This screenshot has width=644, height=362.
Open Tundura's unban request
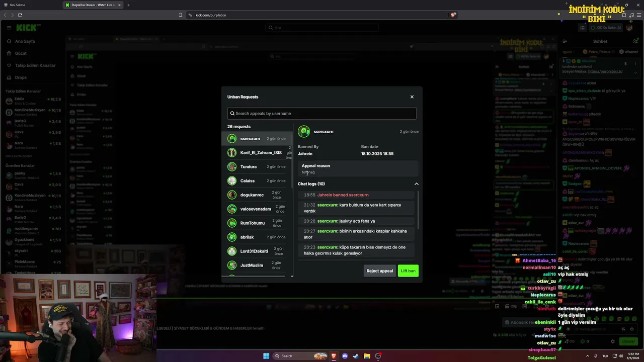click(257, 166)
